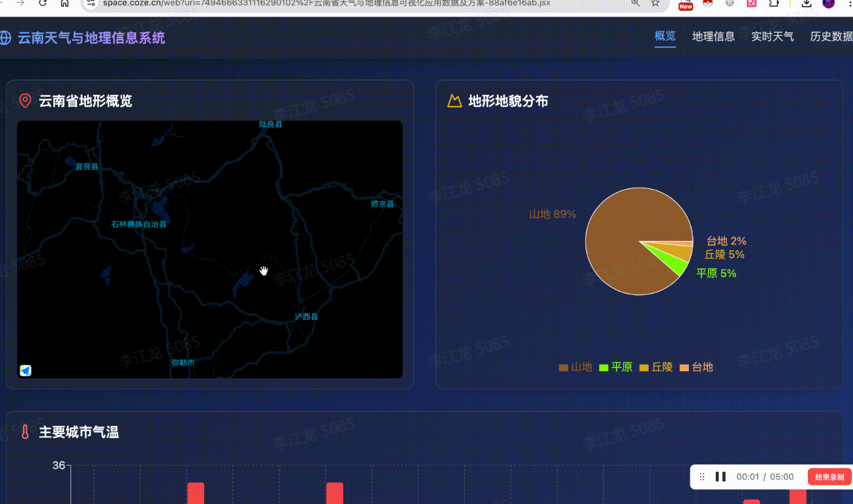Click the yellow mountain icon

pyautogui.click(x=454, y=101)
